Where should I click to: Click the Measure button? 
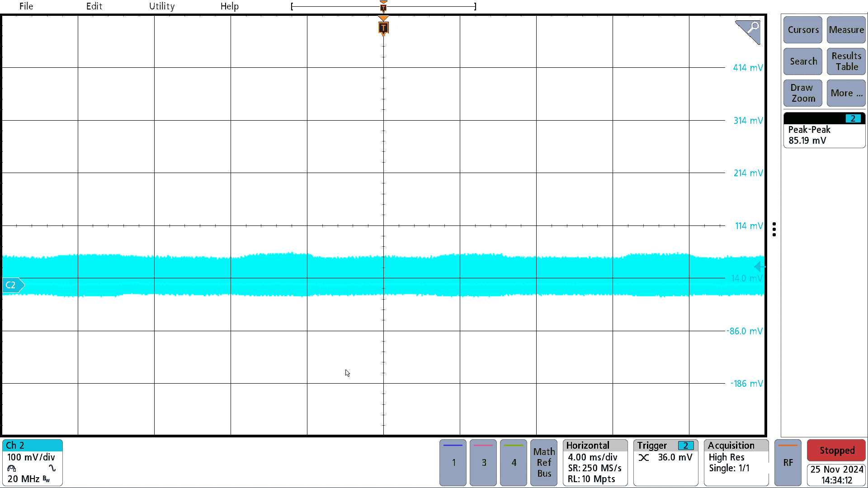[x=846, y=30]
